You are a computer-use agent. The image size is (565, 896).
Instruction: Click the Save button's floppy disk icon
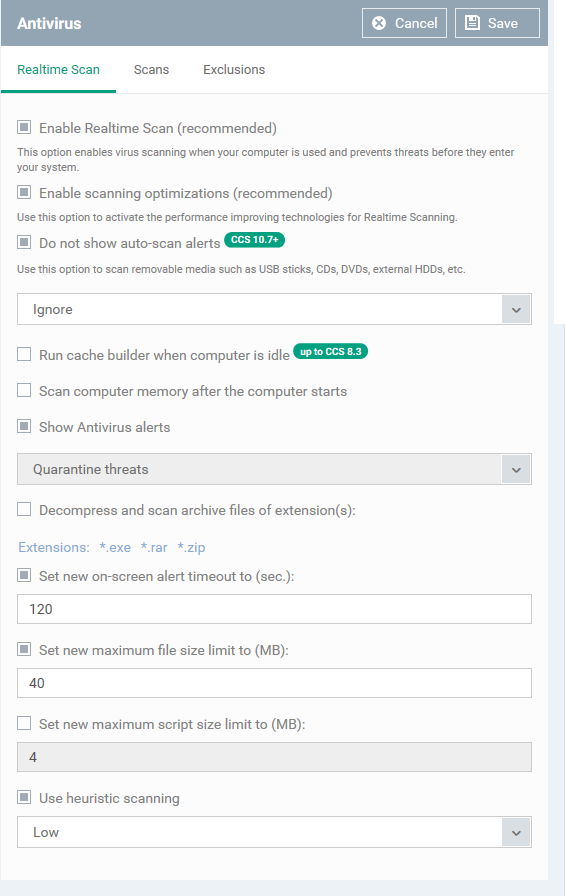pos(472,23)
